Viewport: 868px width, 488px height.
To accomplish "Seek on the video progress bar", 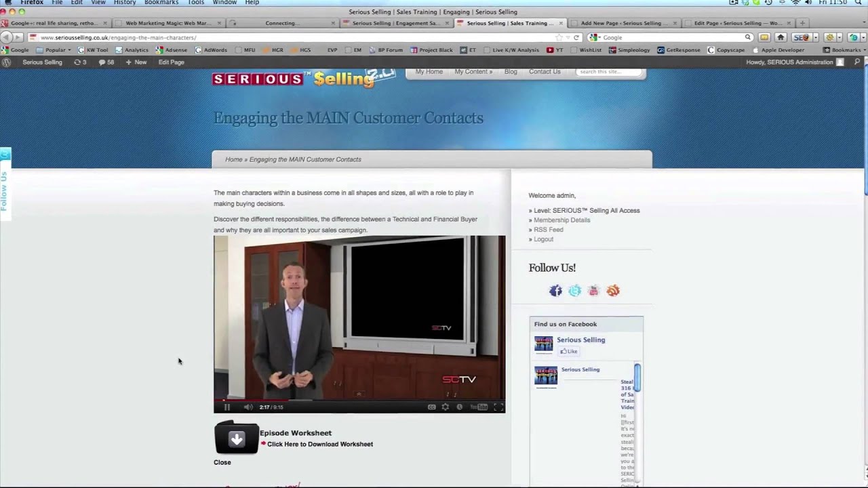I will tap(359, 400).
